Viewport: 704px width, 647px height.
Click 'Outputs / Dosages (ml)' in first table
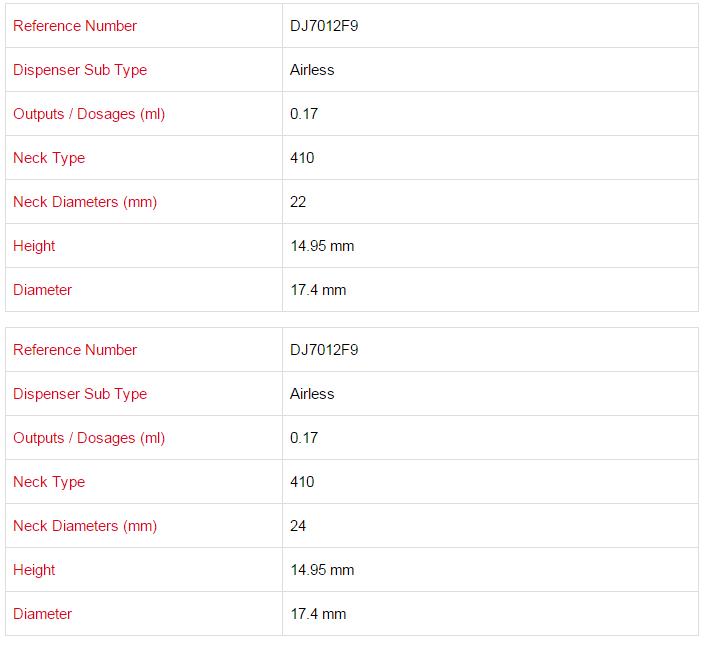[x=89, y=114]
